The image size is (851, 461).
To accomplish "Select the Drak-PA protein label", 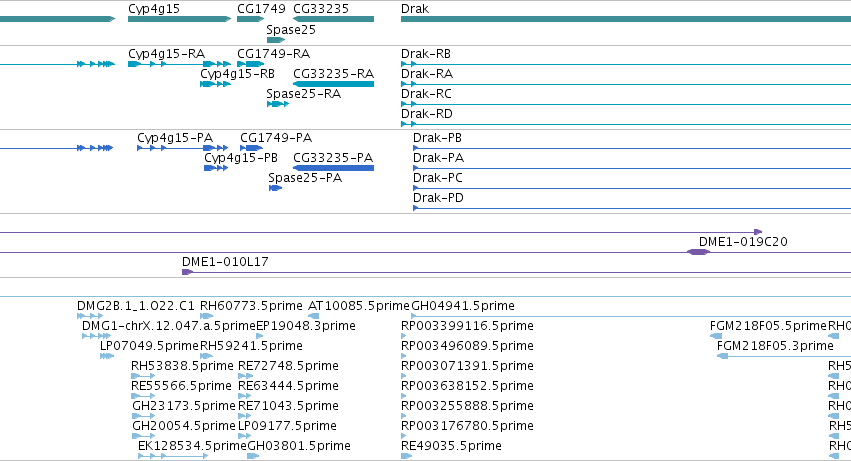I will [x=439, y=158].
